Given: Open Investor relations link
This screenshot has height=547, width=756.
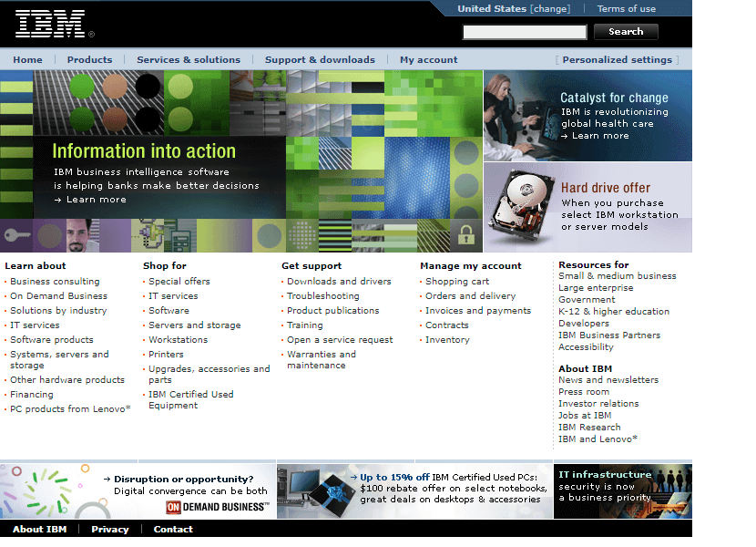Looking at the screenshot, I should coord(598,403).
